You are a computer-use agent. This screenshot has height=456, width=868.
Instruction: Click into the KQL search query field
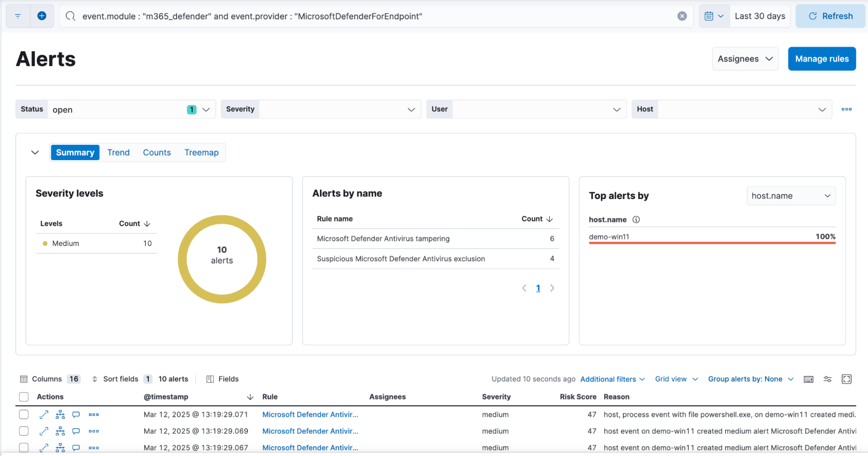(376, 16)
